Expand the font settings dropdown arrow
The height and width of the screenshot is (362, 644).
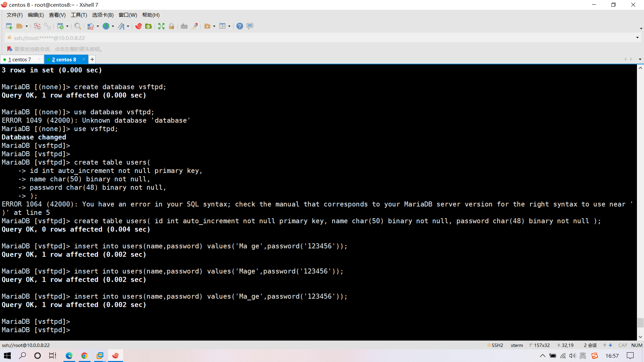tap(128, 26)
